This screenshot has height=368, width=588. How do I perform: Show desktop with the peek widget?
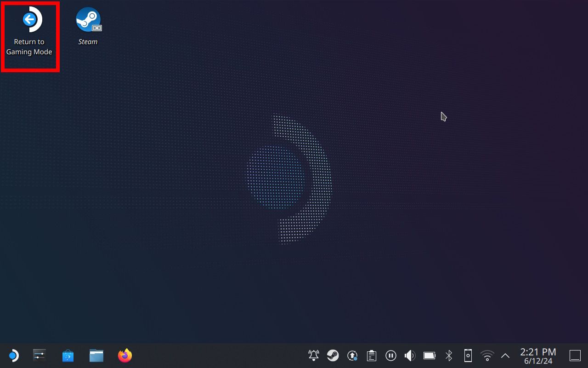575,355
